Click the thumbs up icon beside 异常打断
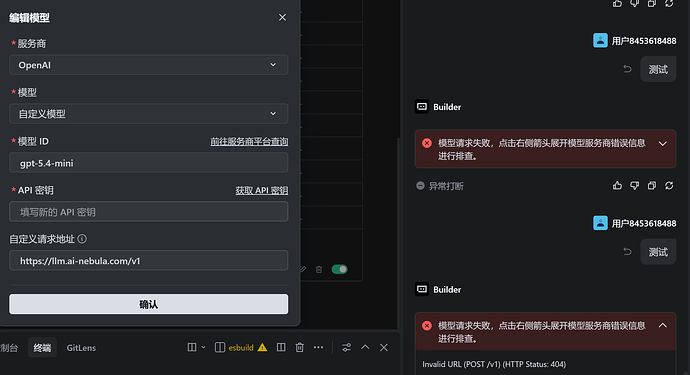The width and height of the screenshot is (690, 375). click(617, 186)
